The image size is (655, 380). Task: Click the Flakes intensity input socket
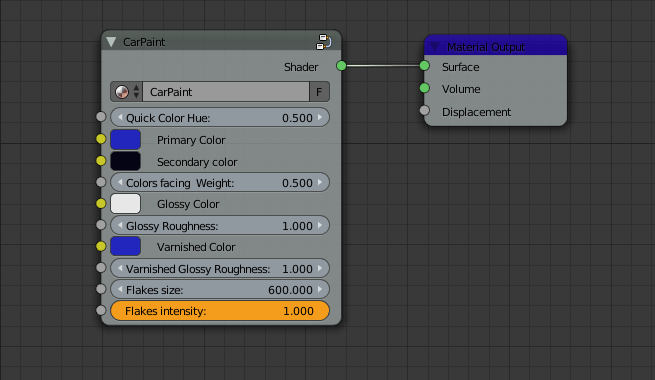[101, 310]
